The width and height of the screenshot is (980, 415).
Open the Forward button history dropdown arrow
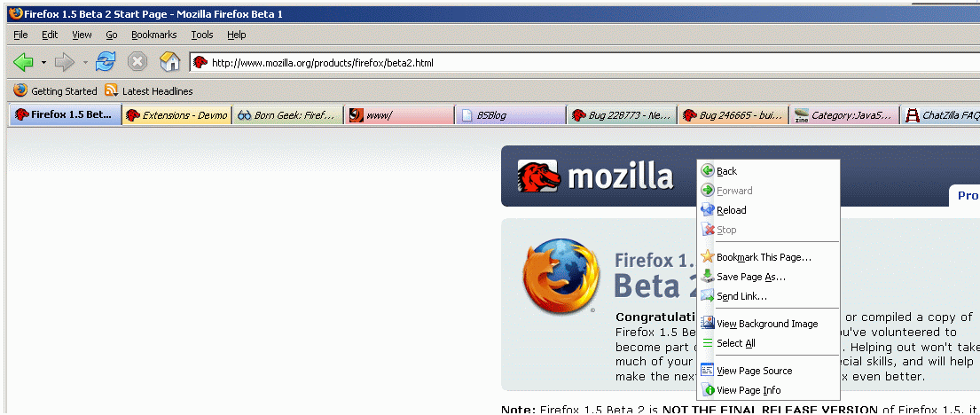(86, 62)
